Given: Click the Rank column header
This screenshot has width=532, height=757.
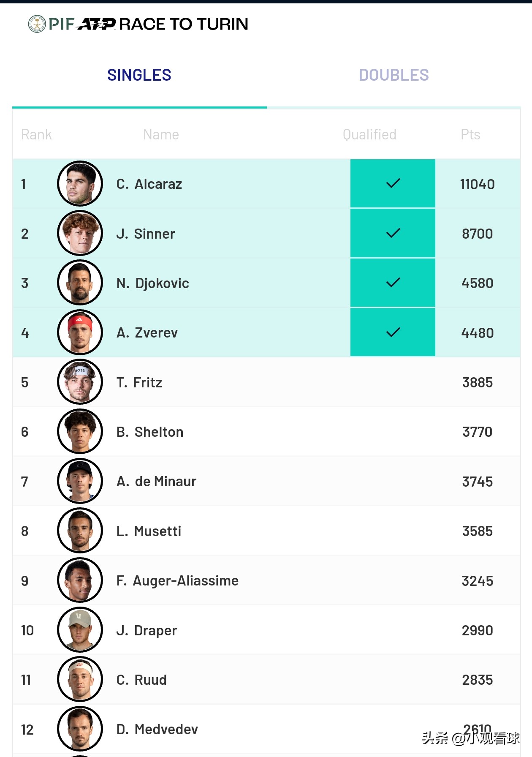Looking at the screenshot, I should coord(36,134).
